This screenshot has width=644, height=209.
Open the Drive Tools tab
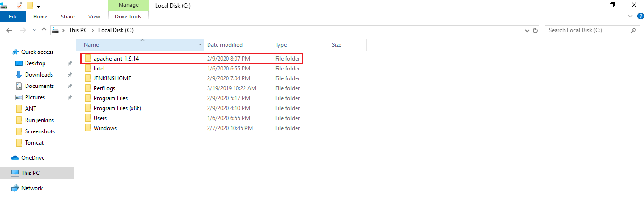point(128,17)
